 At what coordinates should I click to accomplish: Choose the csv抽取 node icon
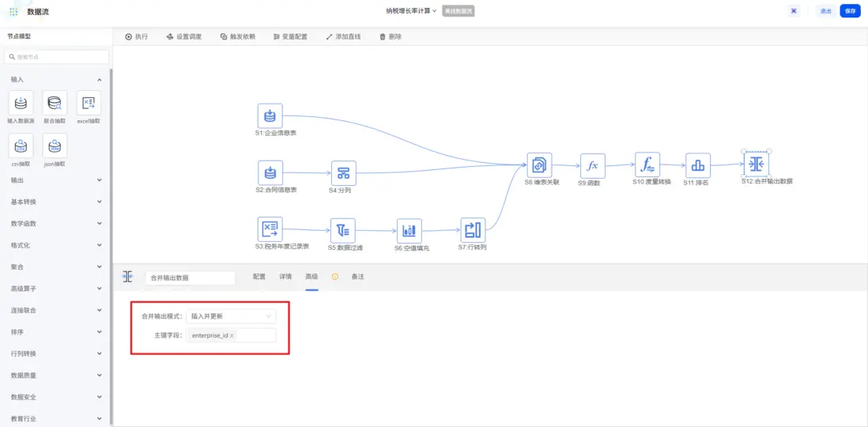(21, 145)
